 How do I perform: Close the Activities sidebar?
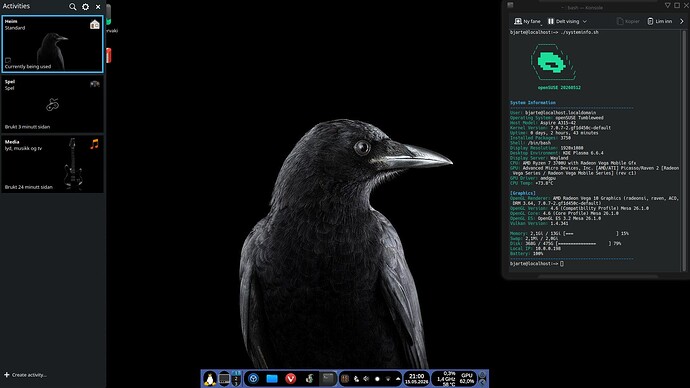(98, 7)
